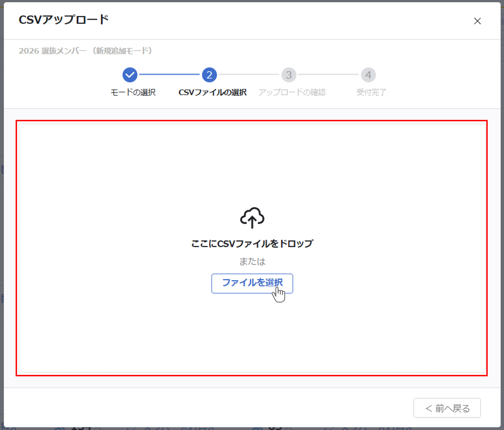Image resolution: width=504 pixels, height=430 pixels.
Task: Click the X close icon of the dialog
Action: [x=477, y=21]
